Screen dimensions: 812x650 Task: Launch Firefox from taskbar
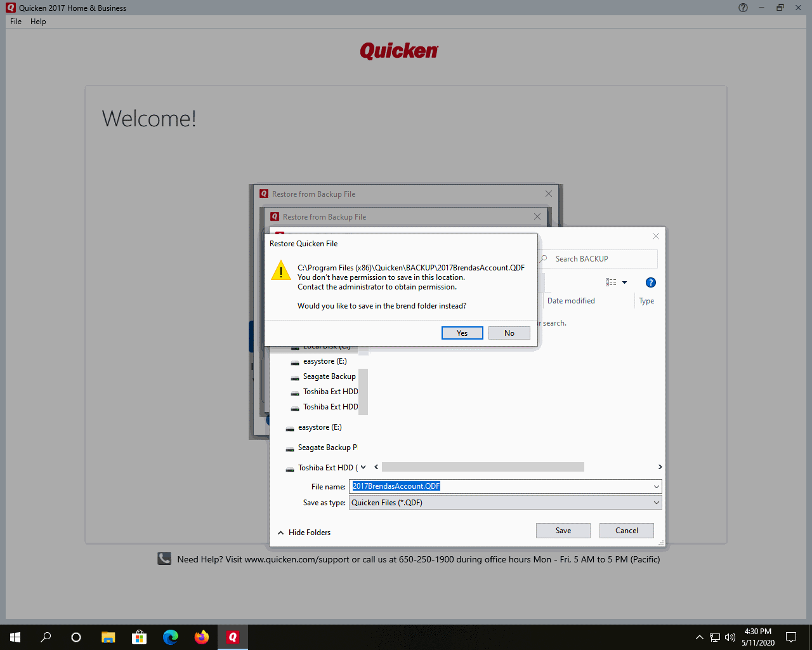[202, 637]
